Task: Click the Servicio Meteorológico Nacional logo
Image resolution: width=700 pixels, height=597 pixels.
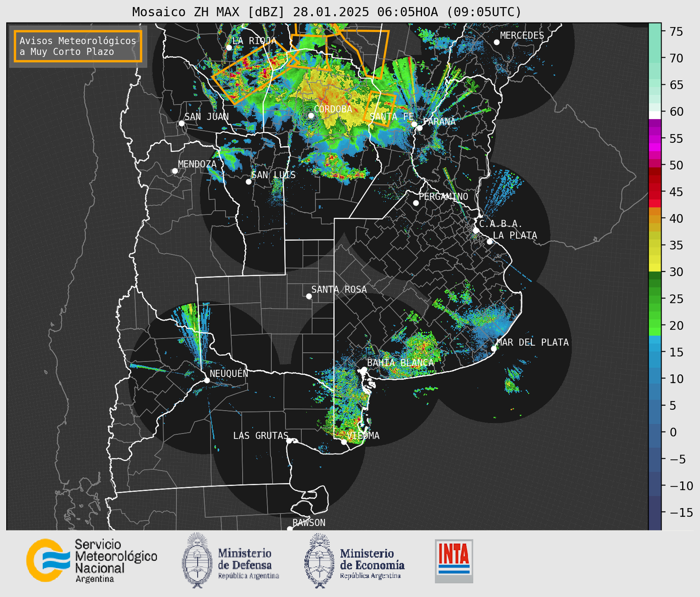Action: pyautogui.click(x=48, y=560)
